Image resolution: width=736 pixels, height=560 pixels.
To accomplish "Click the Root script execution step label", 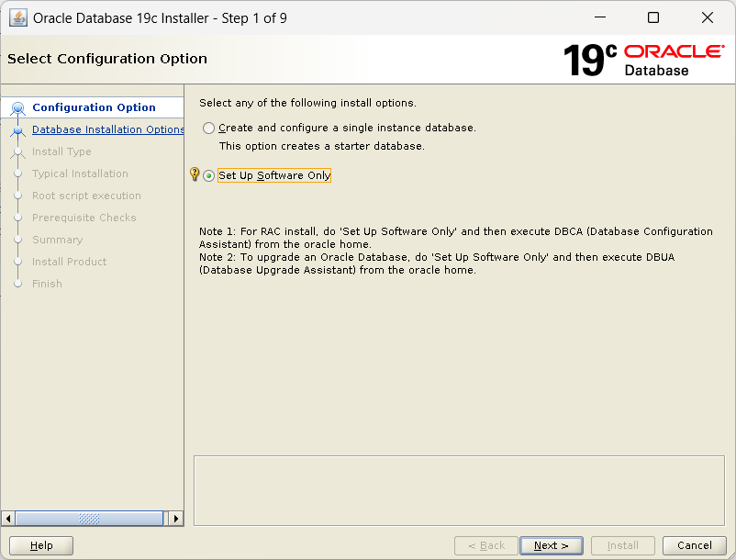I will point(86,196).
